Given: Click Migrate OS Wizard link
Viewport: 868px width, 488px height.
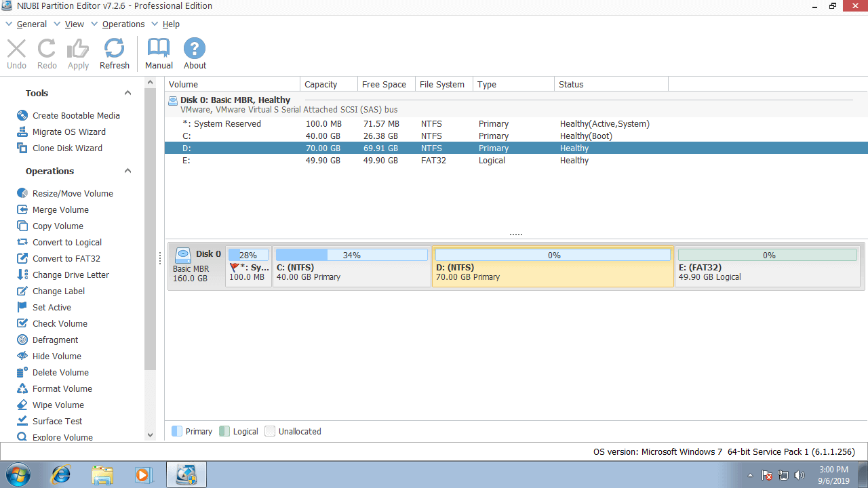Looking at the screenshot, I should [68, 131].
